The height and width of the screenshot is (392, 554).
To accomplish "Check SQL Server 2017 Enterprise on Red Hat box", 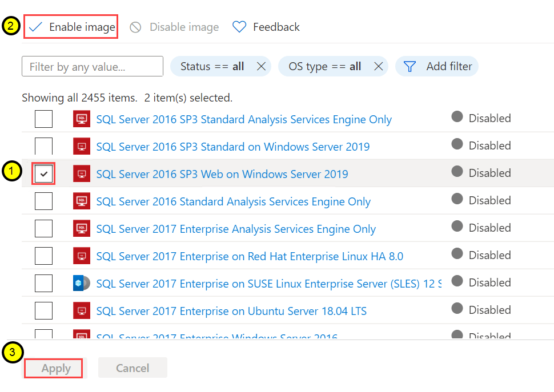I will pos(43,256).
